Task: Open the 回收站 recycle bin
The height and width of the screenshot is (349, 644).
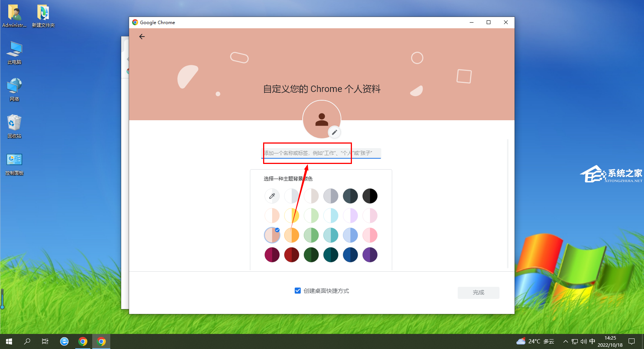Action: coord(14,127)
